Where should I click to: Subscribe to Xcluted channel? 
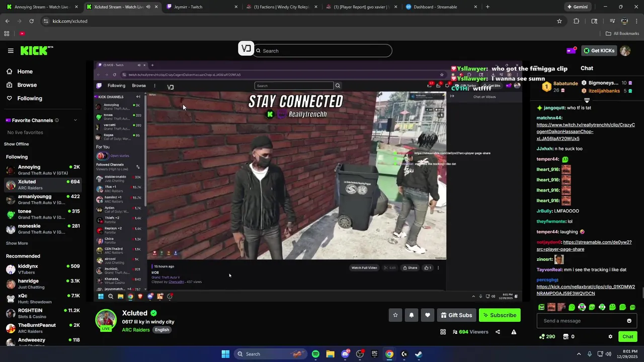click(500, 315)
